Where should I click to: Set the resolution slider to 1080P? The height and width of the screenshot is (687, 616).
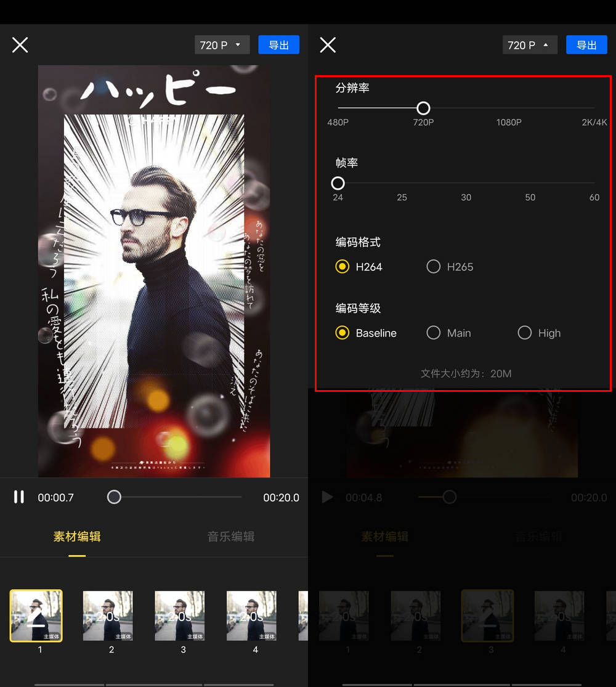509,108
